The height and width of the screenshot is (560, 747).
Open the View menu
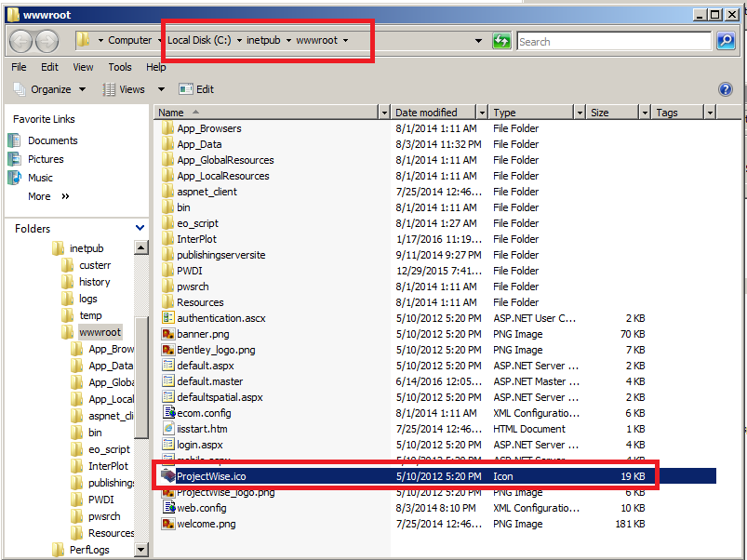tap(83, 67)
